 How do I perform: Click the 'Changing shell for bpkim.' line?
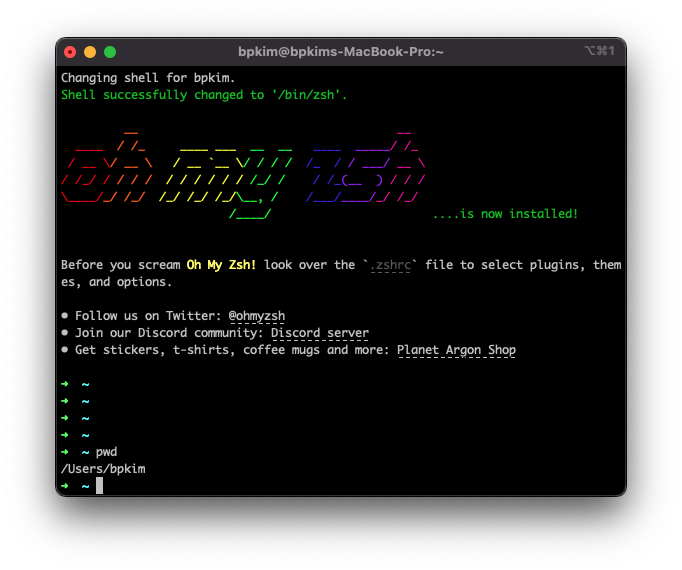tap(148, 78)
